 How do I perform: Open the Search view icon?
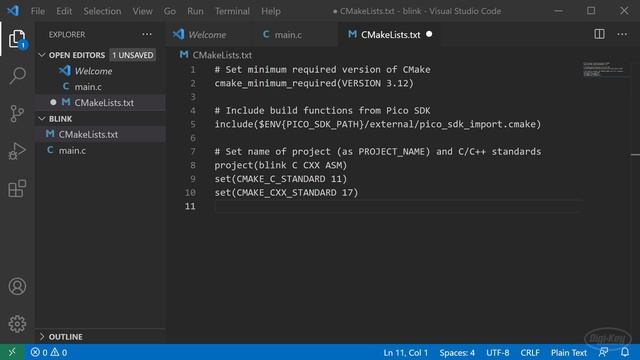coord(17,76)
